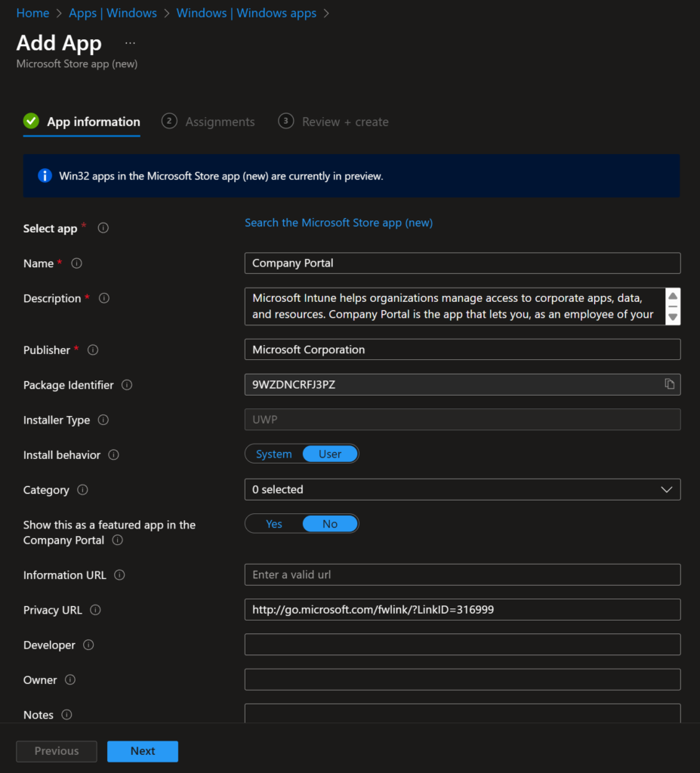Click into the Description text area

tap(455, 306)
